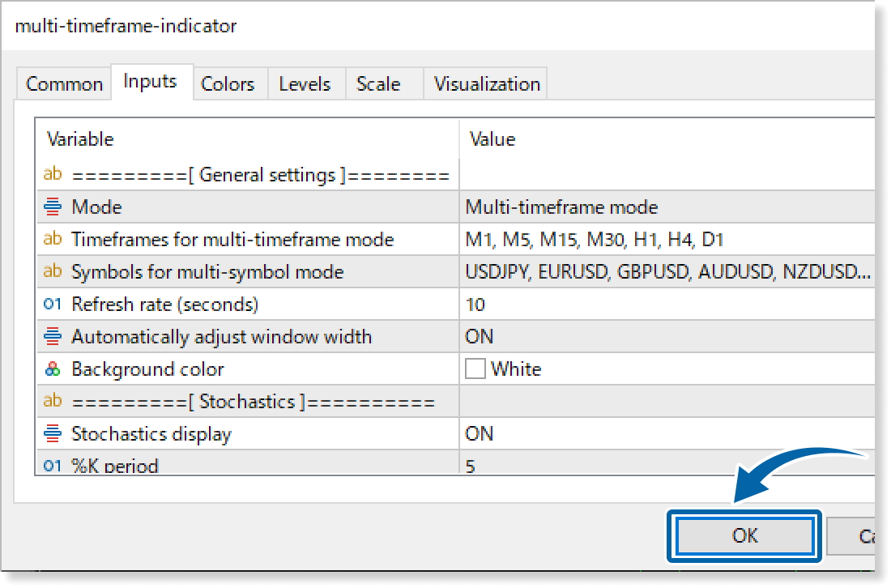891x588 pixels.
Task: Select the Mode variable row label
Action: coord(96,207)
